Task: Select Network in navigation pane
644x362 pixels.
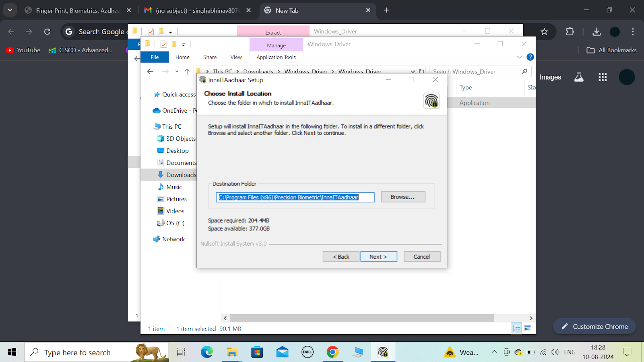Action: 169,239
